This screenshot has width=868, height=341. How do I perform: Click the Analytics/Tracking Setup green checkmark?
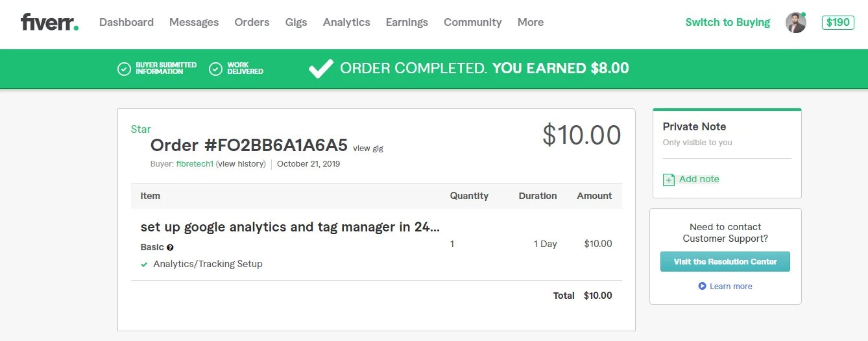144,265
